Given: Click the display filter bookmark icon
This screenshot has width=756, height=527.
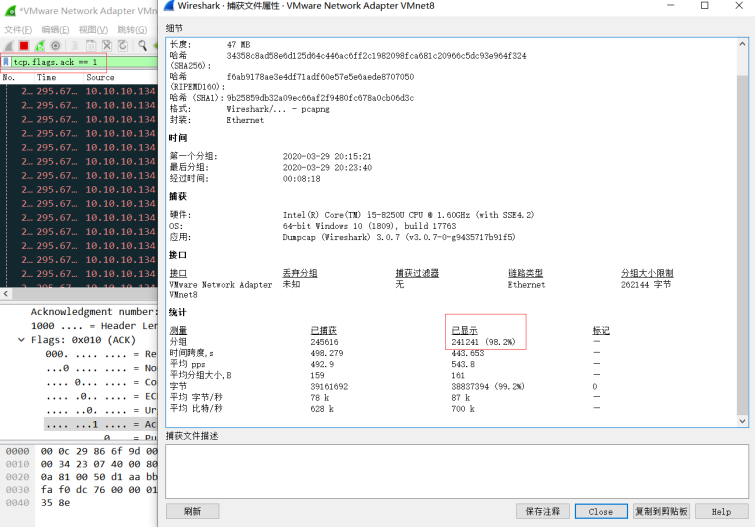Looking at the screenshot, I should [x=6, y=62].
